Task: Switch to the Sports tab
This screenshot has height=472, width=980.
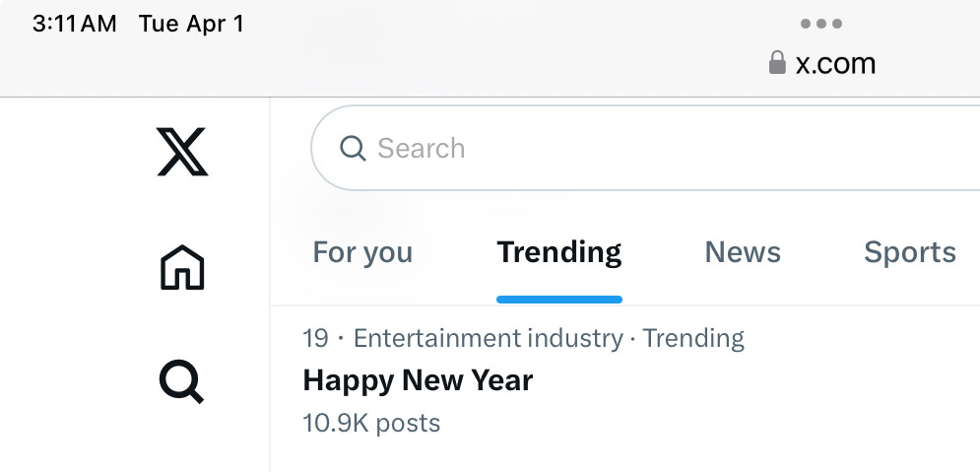Action: [x=909, y=252]
